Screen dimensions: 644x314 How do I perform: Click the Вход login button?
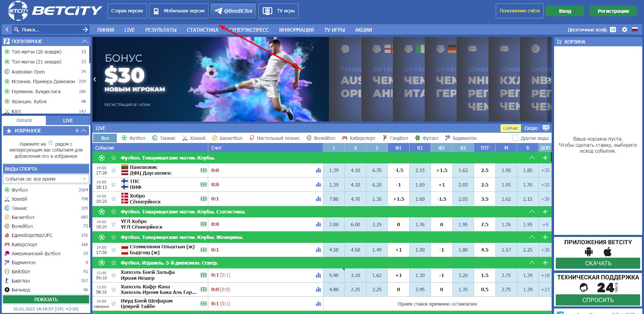click(x=565, y=11)
